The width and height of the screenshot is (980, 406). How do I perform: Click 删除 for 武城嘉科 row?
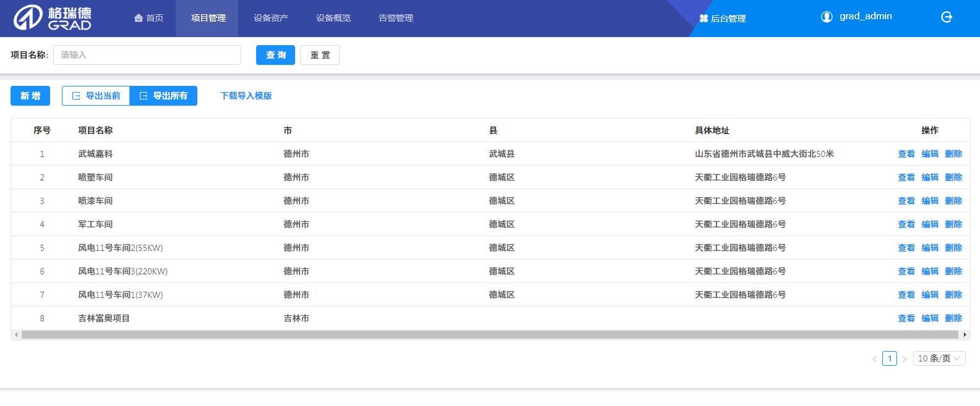(953, 154)
